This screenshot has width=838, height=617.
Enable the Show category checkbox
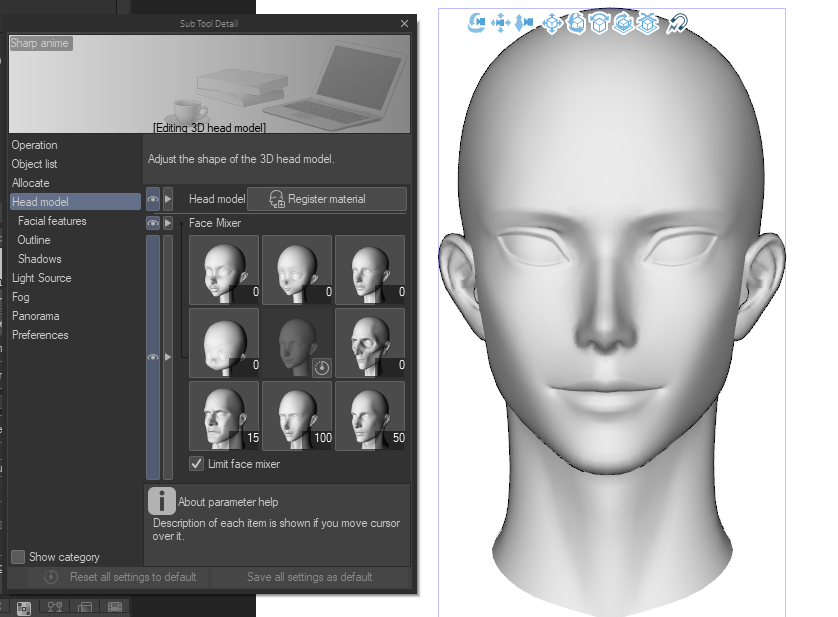coord(18,557)
